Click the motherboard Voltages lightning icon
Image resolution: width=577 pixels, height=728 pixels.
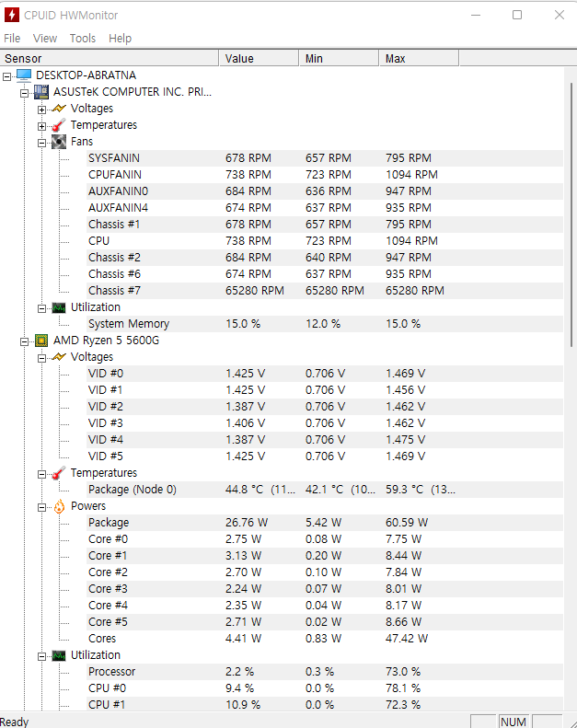[59, 109]
